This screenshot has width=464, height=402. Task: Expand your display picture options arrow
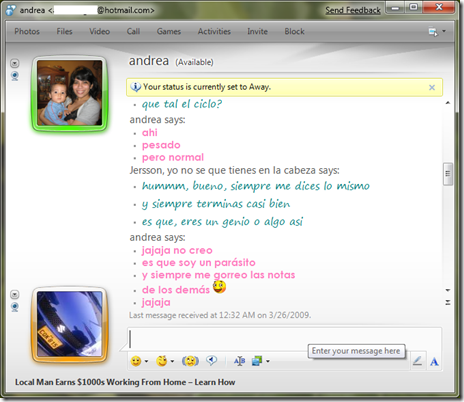pyautogui.click(x=15, y=294)
